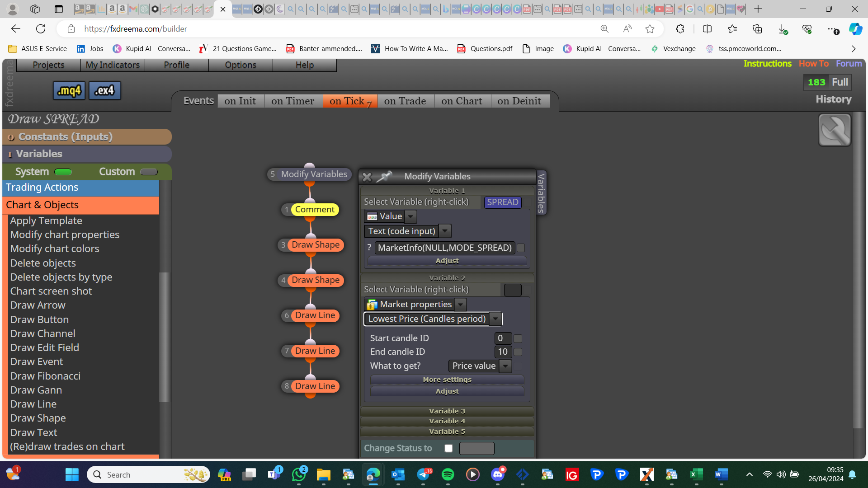The height and width of the screenshot is (488, 868).
Task: Toggle System blocks switch
Action: pos(63,172)
